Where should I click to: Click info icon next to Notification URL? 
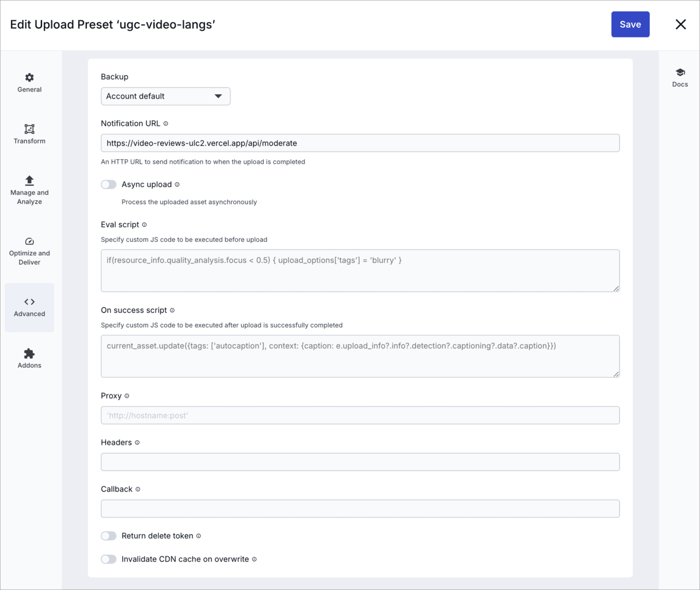point(166,124)
